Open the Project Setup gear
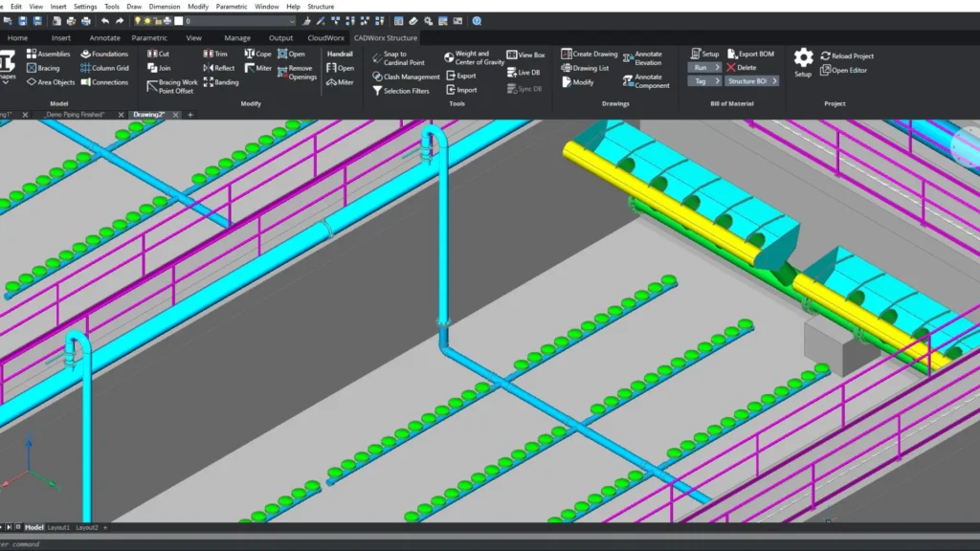Viewport: 980px width, 551px height. tap(803, 59)
